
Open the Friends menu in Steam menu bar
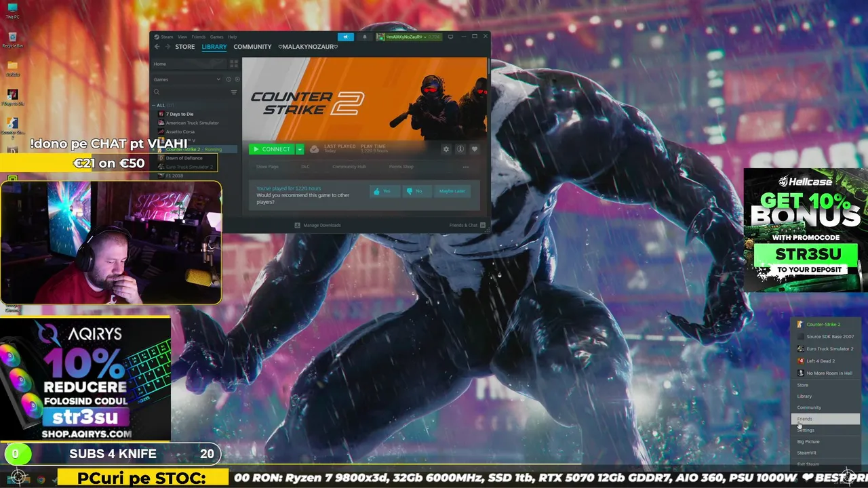tap(199, 37)
